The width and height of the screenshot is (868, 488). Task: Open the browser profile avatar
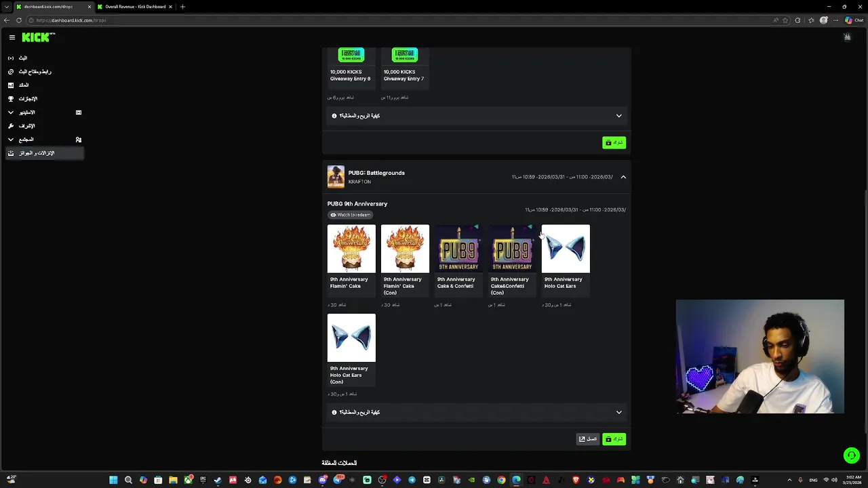coord(824,20)
